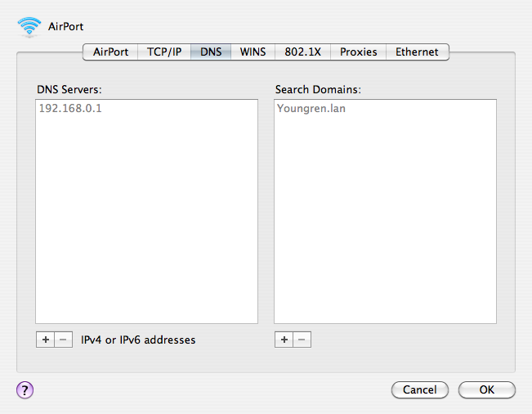Click the DNS Servers label
532x414 pixels.
[x=69, y=90]
